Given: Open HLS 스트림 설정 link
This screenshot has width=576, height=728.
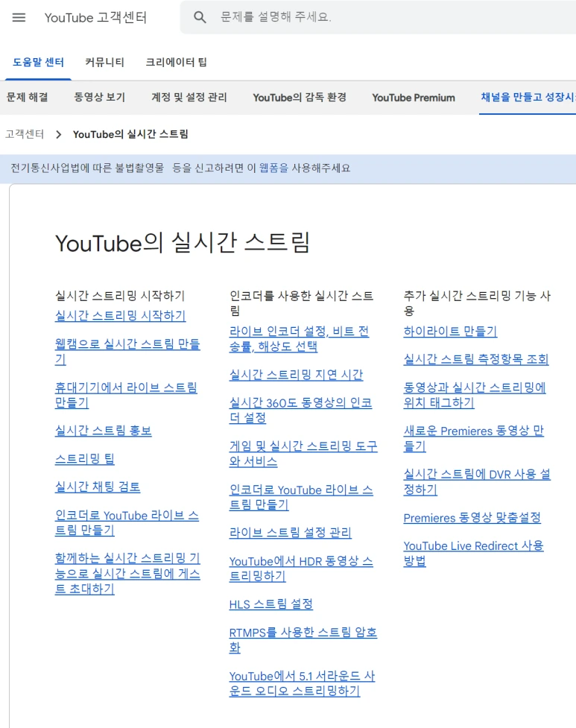Looking at the screenshot, I should tap(270, 604).
